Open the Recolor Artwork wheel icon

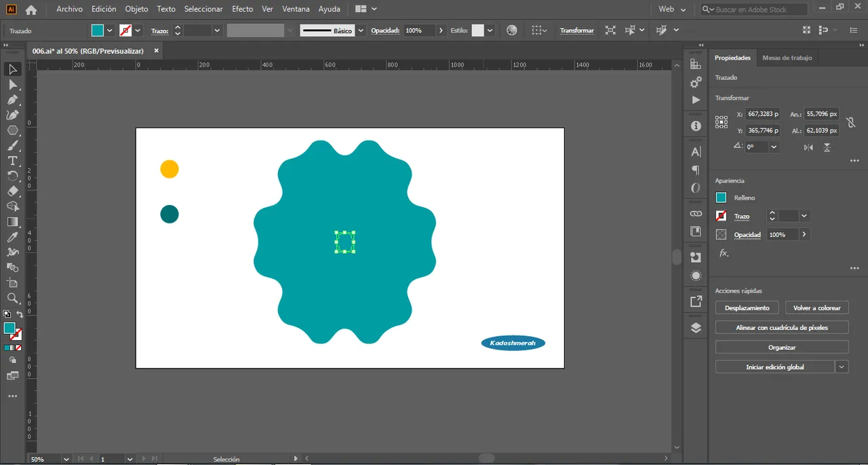pos(512,31)
